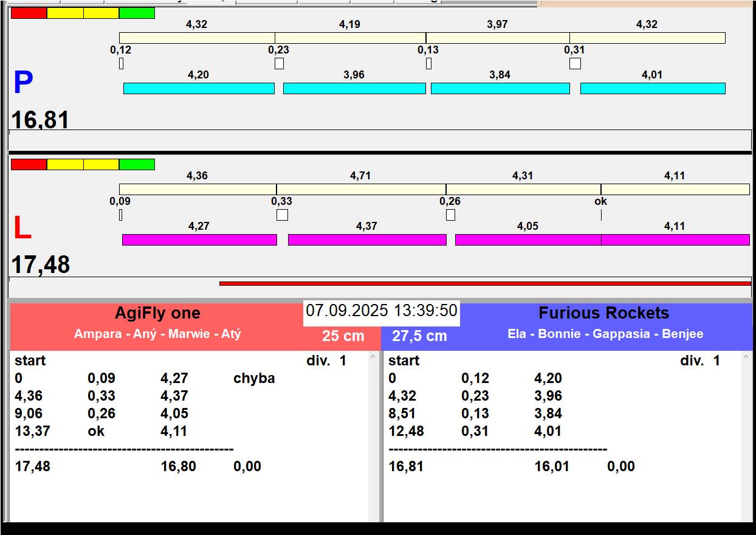Image resolution: width=756 pixels, height=535 pixels.
Task: Click the date and time 07.09.2025 13:39:50
Action: click(381, 311)
